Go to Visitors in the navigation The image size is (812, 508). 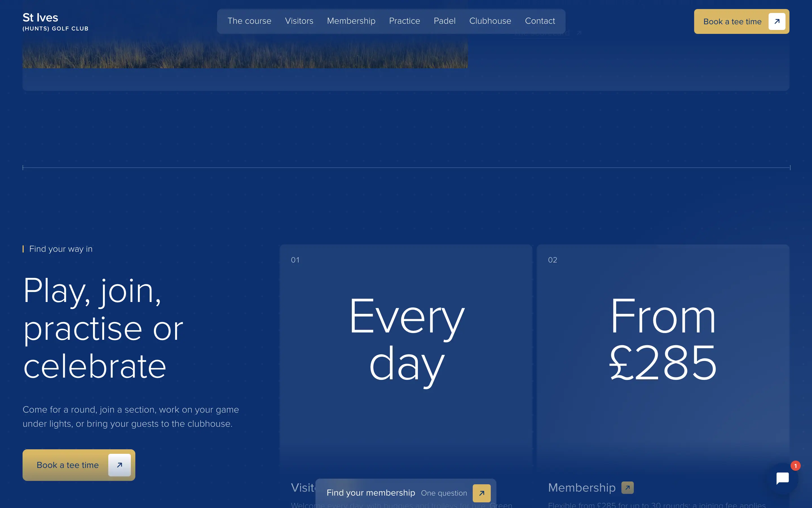coord(299,21)
